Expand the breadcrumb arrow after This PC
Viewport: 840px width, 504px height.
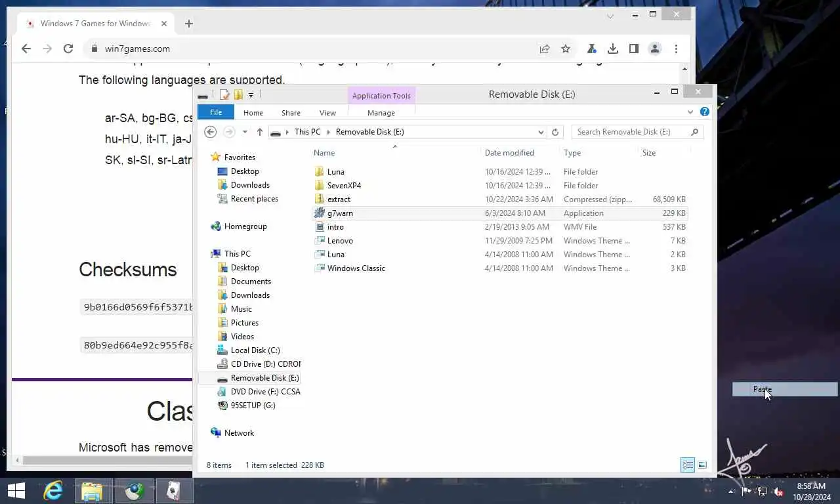tap(329, 132)
